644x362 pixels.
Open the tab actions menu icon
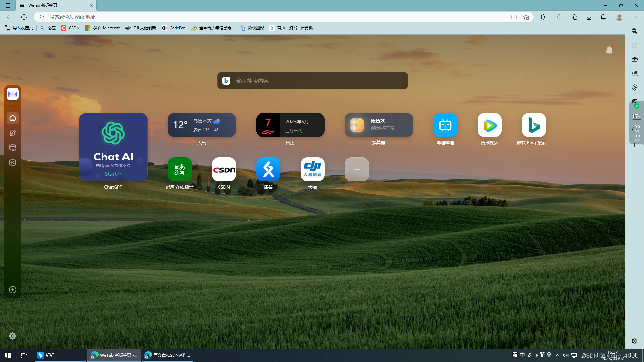point(8,5)
